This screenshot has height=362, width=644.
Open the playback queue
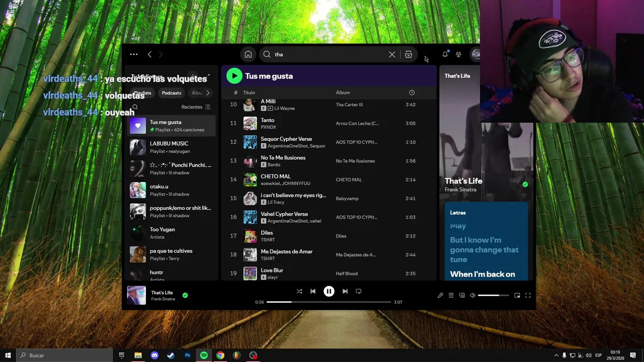coord(451,295)
